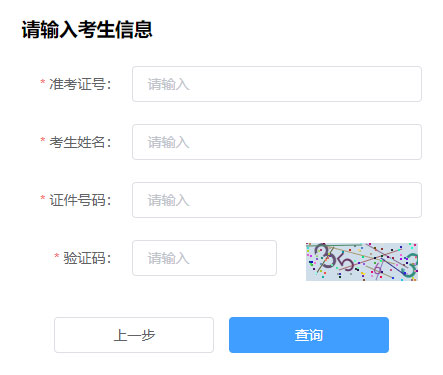Click the red asterisk beside 验证码
Image resolution: width=443 pixels, height=375 pixels.
(x=57, y=256)
